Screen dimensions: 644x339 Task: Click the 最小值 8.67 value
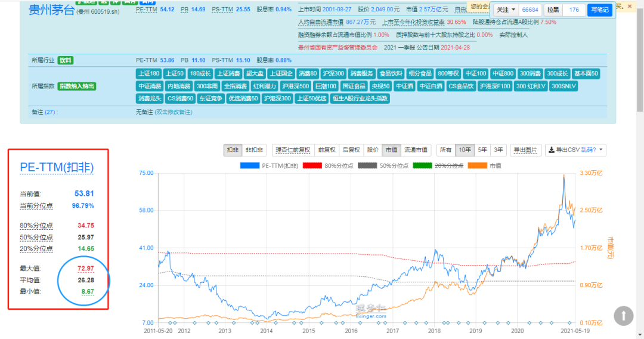click(x=88, y=292)
